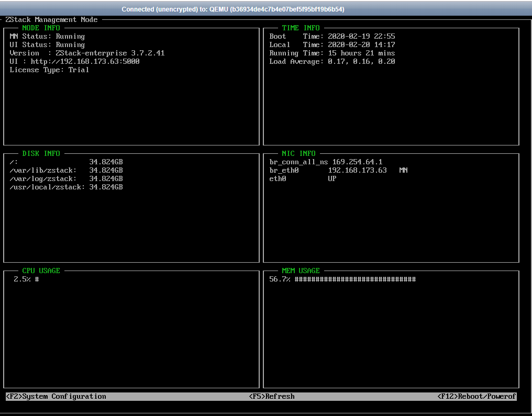Select the F5 Refresh option
Screen dimensions: 532x416
point(272,396)
